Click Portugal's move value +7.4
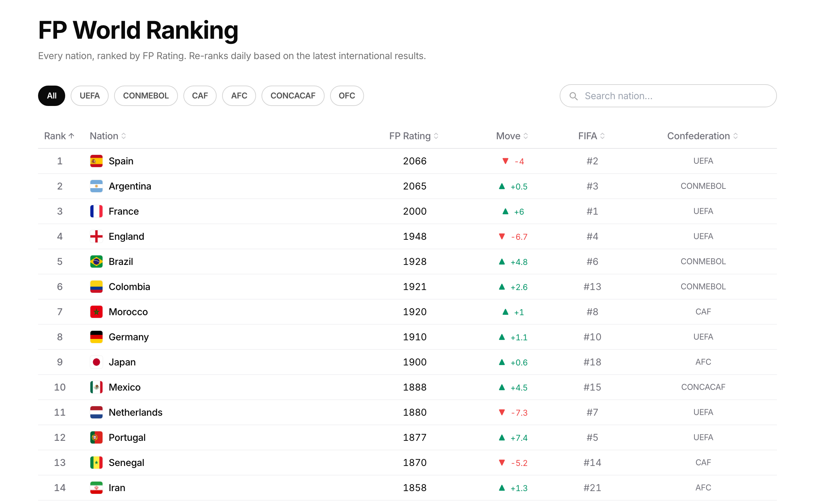 [x=519, y=438]
